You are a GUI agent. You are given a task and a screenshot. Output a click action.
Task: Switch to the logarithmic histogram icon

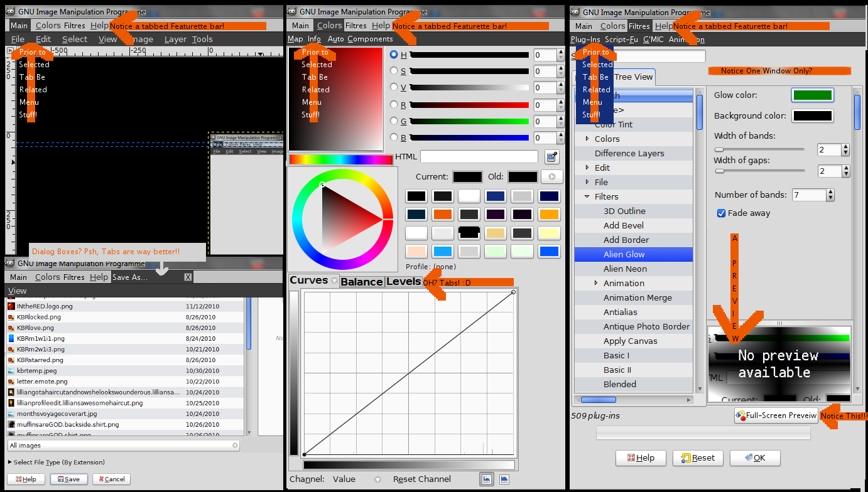point(504,479)
